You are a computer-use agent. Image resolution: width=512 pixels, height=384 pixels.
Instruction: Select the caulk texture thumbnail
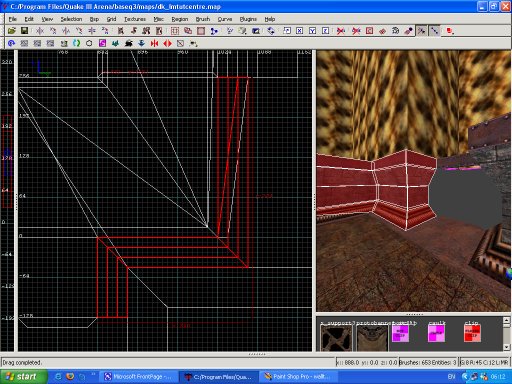point(436,334)
